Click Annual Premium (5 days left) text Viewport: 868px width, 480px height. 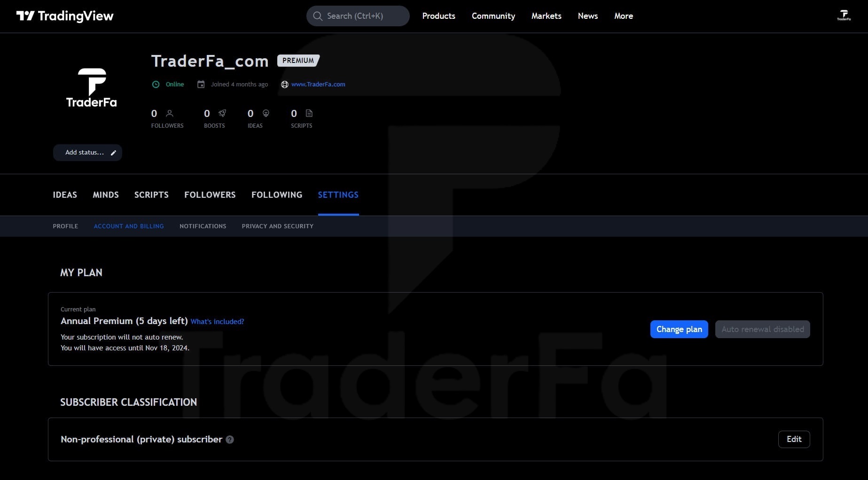[124, 321]
